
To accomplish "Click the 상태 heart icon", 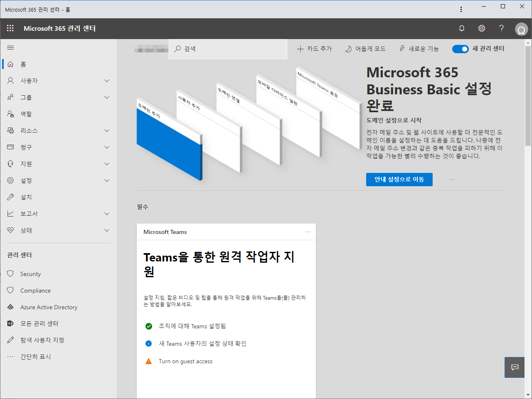I will click(10, 230).
